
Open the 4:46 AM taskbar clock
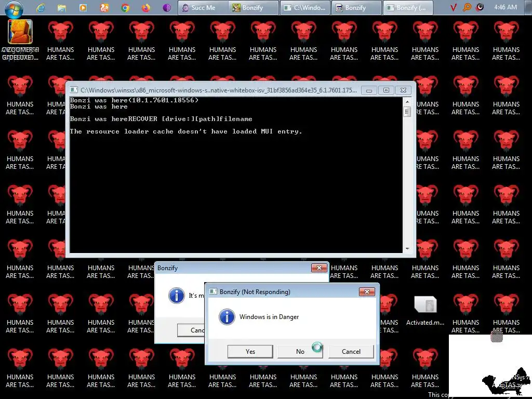click(506, 7)
